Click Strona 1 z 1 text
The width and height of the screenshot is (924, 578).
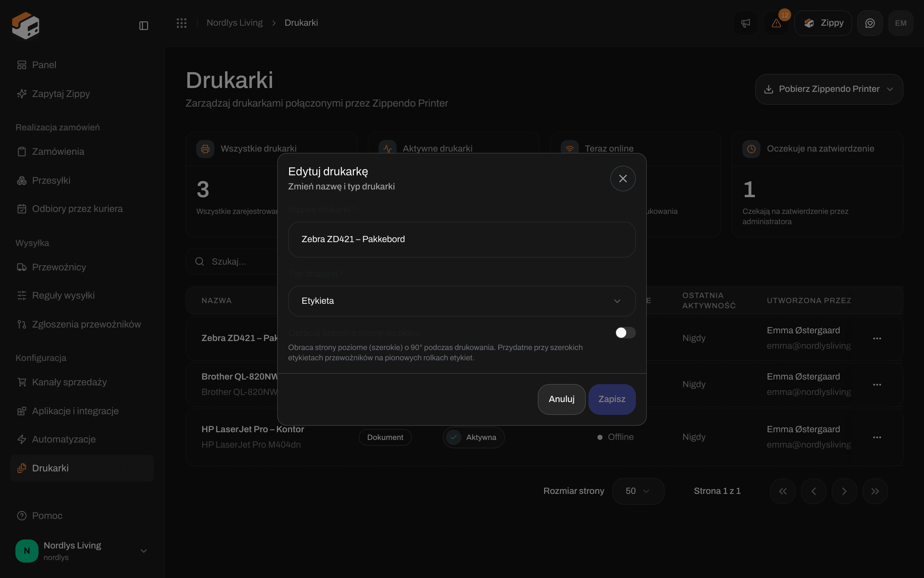(x=717, y=491)
